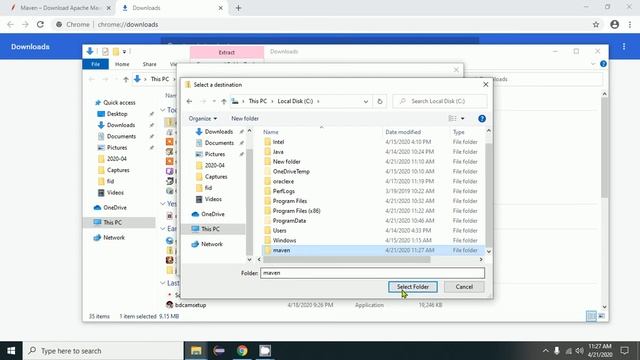This screenshot has height=360, width=640.
Task: Refresh the Local Disk (C:) listing
Action: 380,101
